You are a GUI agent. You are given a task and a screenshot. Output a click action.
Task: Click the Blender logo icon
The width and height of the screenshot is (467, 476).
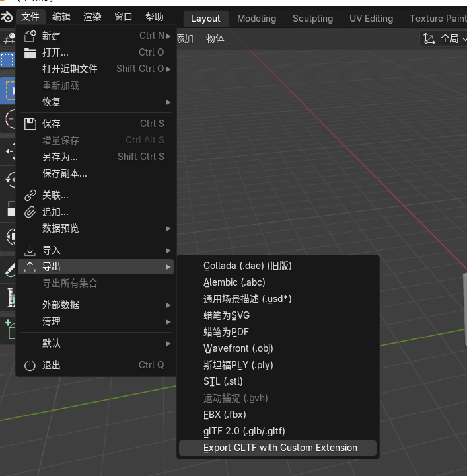(x=6, y=17)
